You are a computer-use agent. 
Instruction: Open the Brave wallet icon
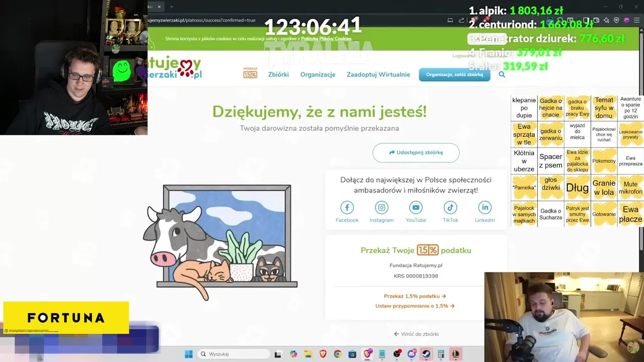pyautogui.click(x=596, y=20)
